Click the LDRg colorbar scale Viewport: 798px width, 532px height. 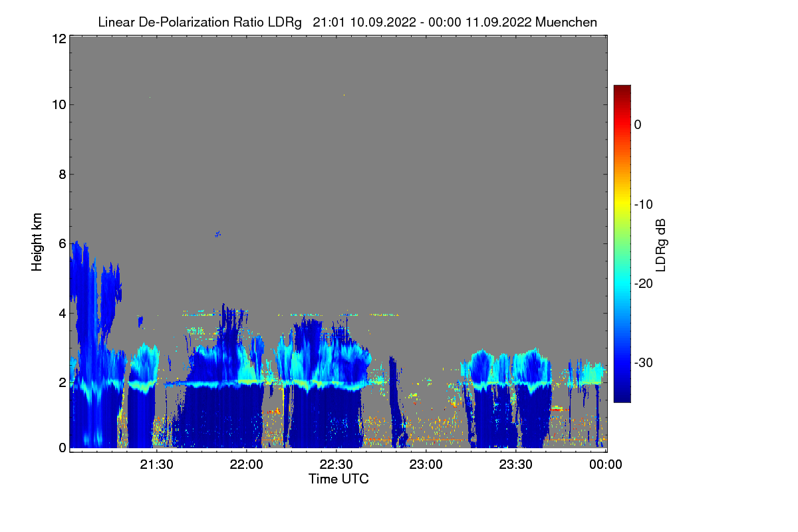[x=622, y=243]
